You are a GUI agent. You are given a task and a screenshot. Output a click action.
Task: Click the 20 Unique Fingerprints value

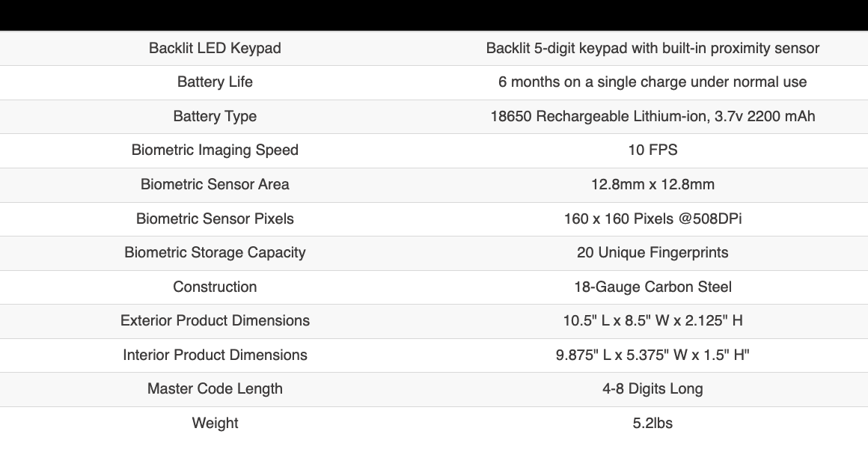652,252
